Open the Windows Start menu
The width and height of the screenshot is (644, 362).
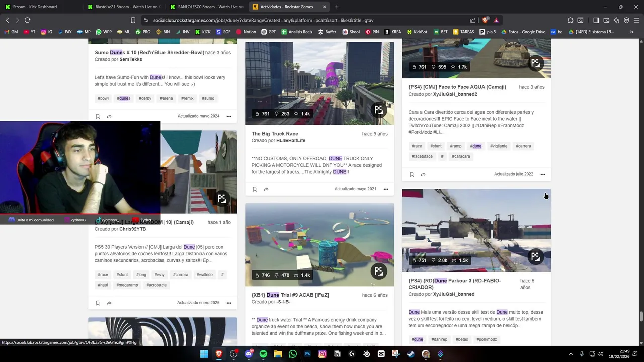(204, 354)
